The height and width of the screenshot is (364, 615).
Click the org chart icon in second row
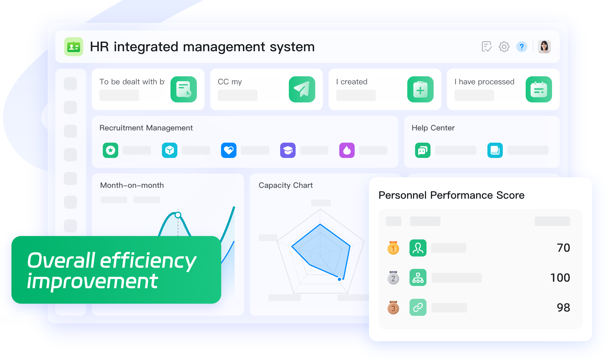[x=418, y=278]
